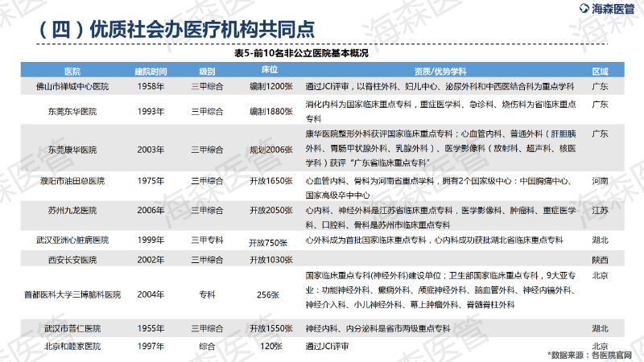This screenshot has width=644, height=362.
Task: Select hospital name 武汉亚洲心脏病医院
Action: coord(72,240)
